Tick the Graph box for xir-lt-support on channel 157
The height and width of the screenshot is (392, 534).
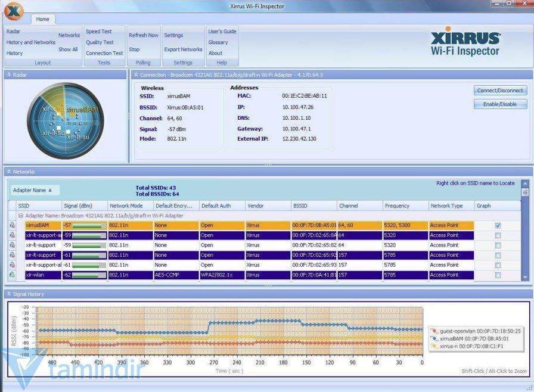coord(498,255)
